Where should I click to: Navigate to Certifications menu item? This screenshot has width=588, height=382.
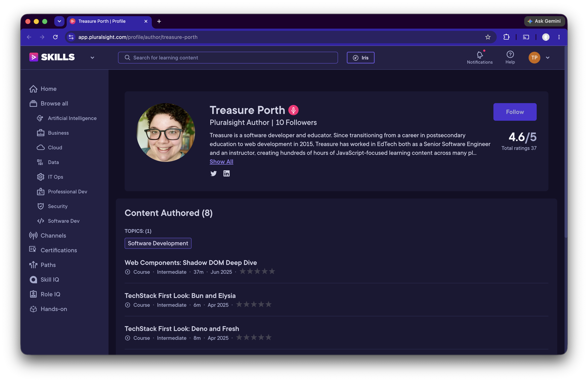tap(59, 250)
